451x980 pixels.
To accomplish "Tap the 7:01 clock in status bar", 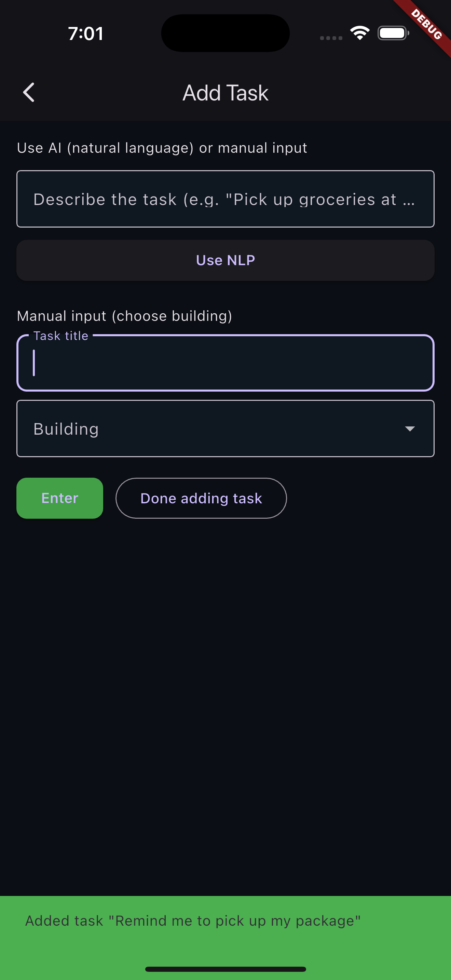I will [85, 33].
